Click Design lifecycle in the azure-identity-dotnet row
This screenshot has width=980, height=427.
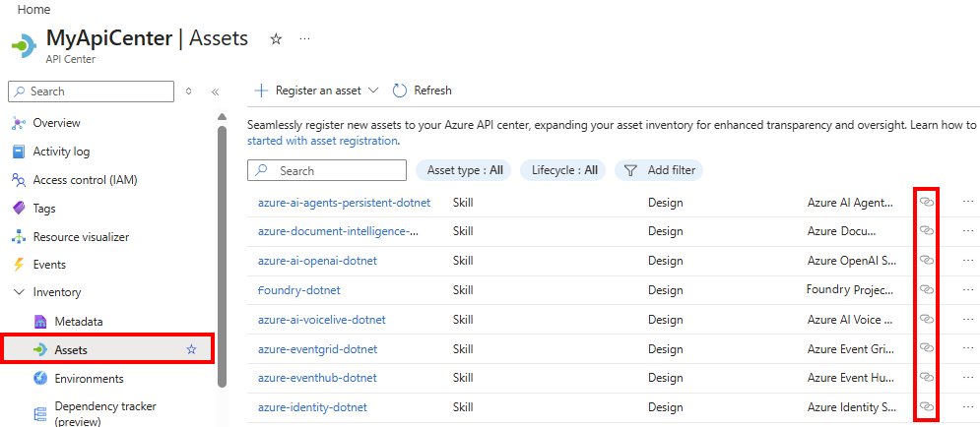point(666,407)
